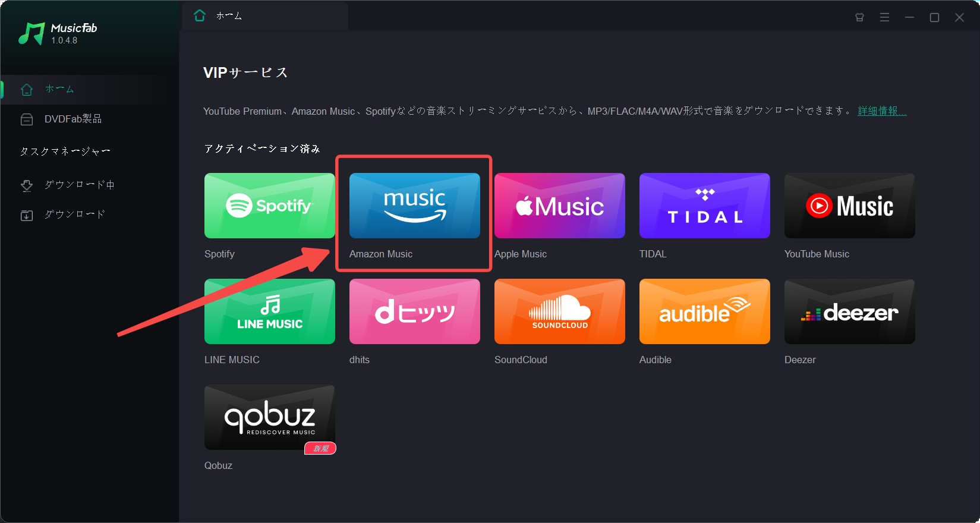Open the Deezer service tile

[x=850, y=311]
